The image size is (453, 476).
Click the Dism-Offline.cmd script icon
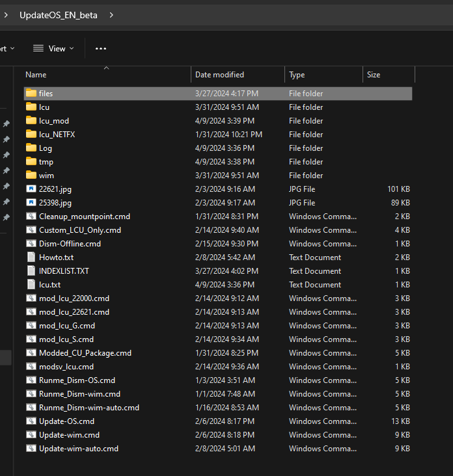pos(31,243)
